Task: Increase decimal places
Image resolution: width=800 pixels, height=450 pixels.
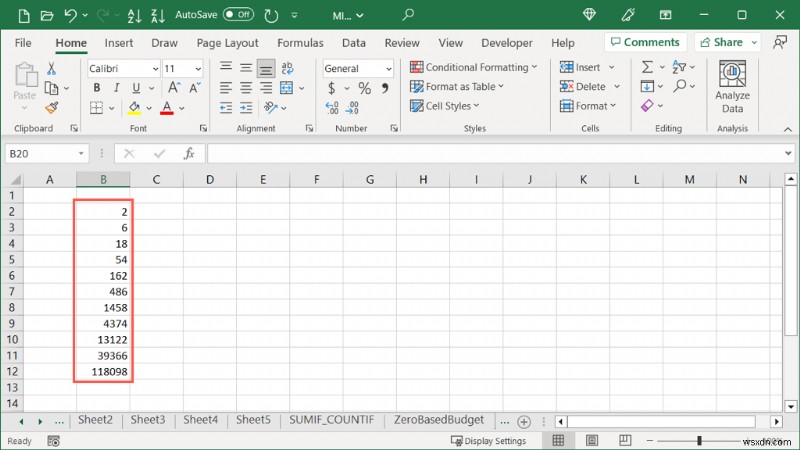Action: 332,108
